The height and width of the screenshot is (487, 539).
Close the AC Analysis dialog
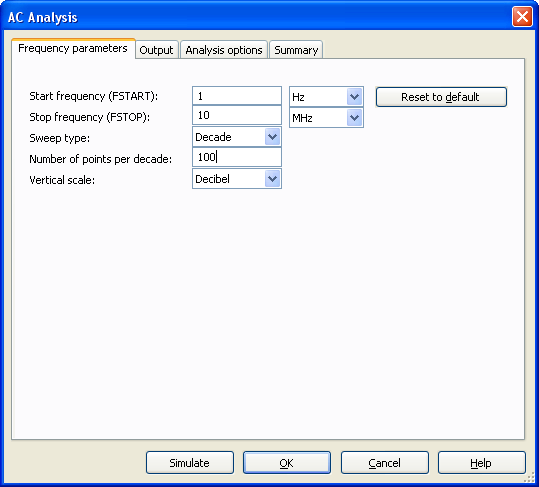pos(522,16)
